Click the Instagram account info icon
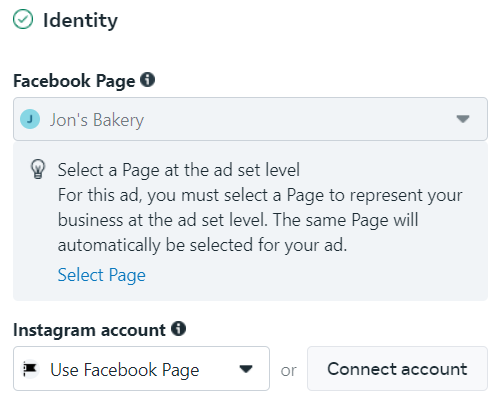Viewport: 497px width, 402px height. click(x=179, y=329)
